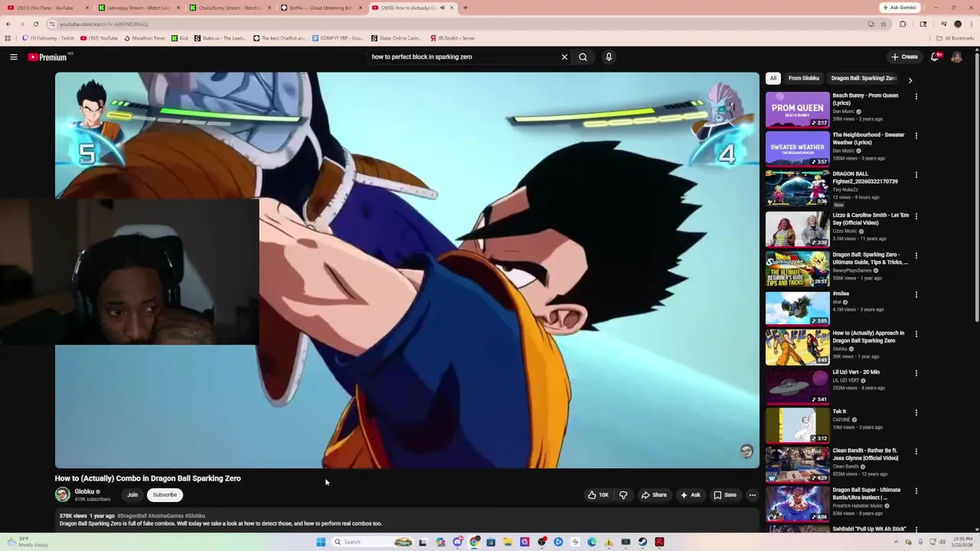This screenshot has width=980, height=551.
Task: Open Chrome extensions puzzle icon
Action: tap(903, 24)
